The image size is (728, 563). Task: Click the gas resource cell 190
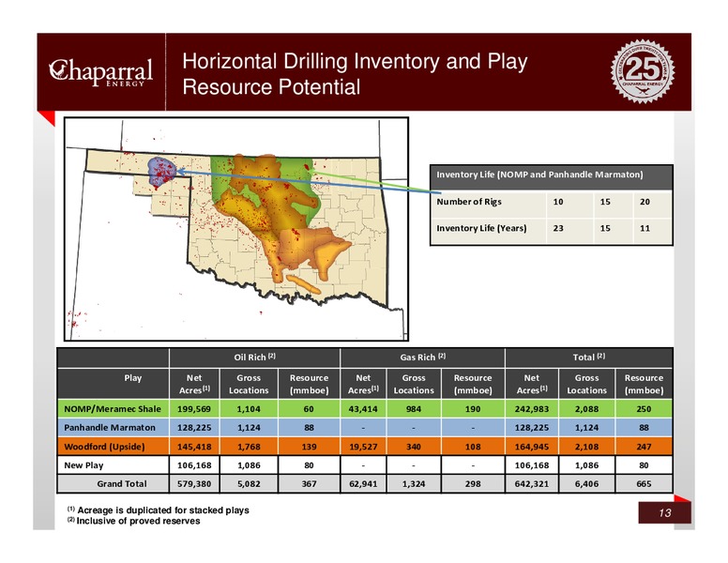pos(473,409)
